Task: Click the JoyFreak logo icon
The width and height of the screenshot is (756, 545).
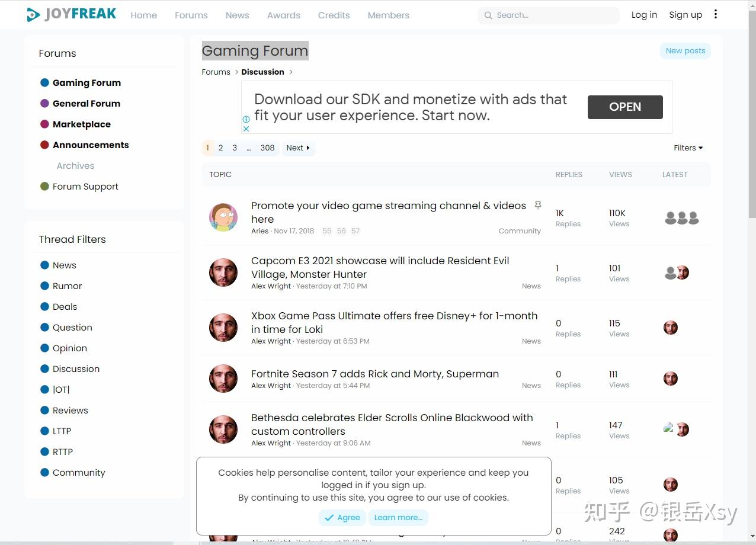Action: (x=34, y=15)
